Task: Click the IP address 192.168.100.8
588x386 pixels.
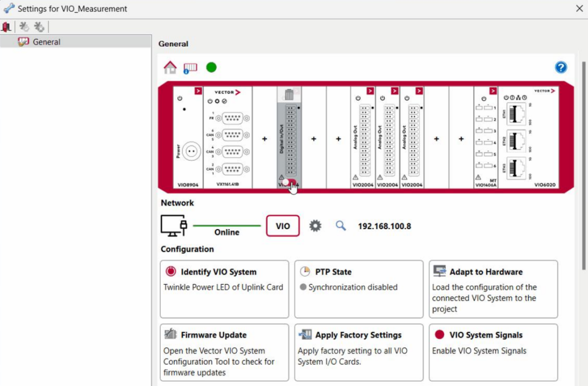Action: (384, 226)
